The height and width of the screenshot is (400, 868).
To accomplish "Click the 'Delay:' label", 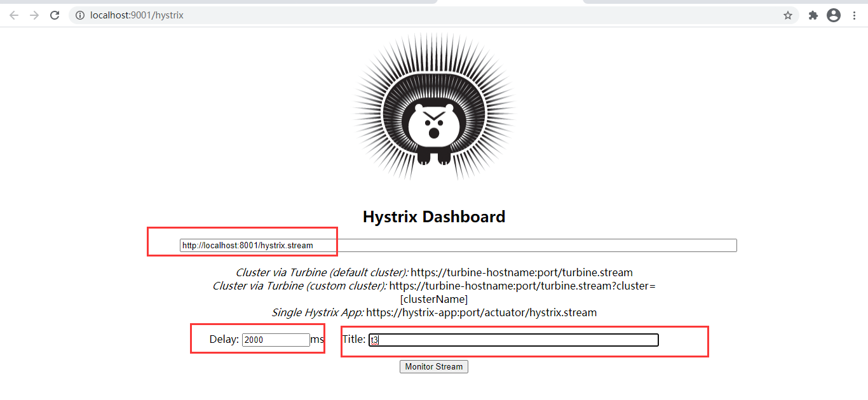I will [224, 340].
